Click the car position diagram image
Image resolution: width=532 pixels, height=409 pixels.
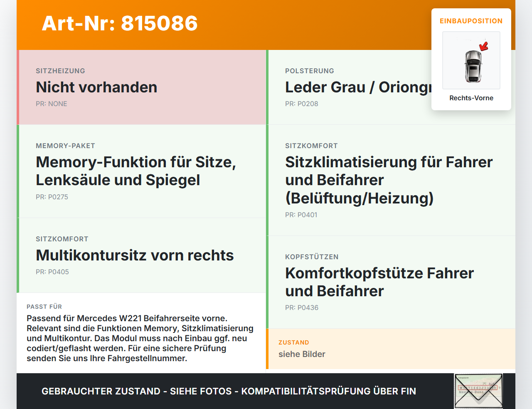[471, 60]
